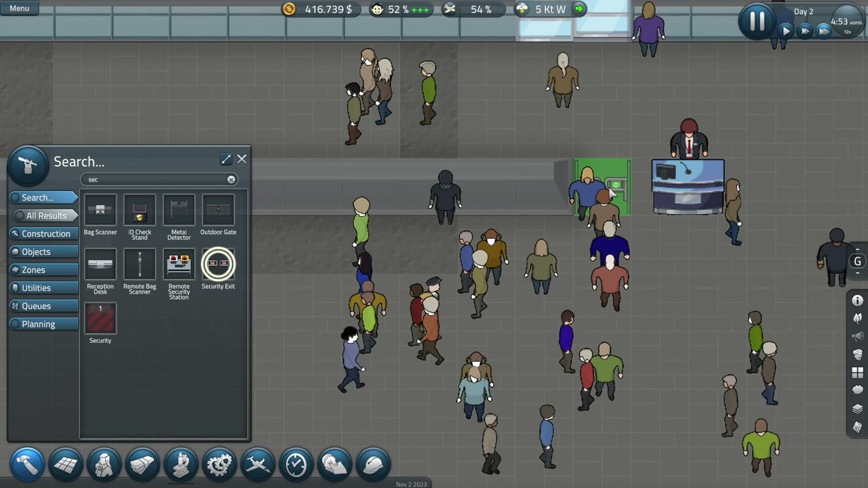Viewport: 868px width, 488px height.
Task: Open the Zones category
Action: point(44,270)
